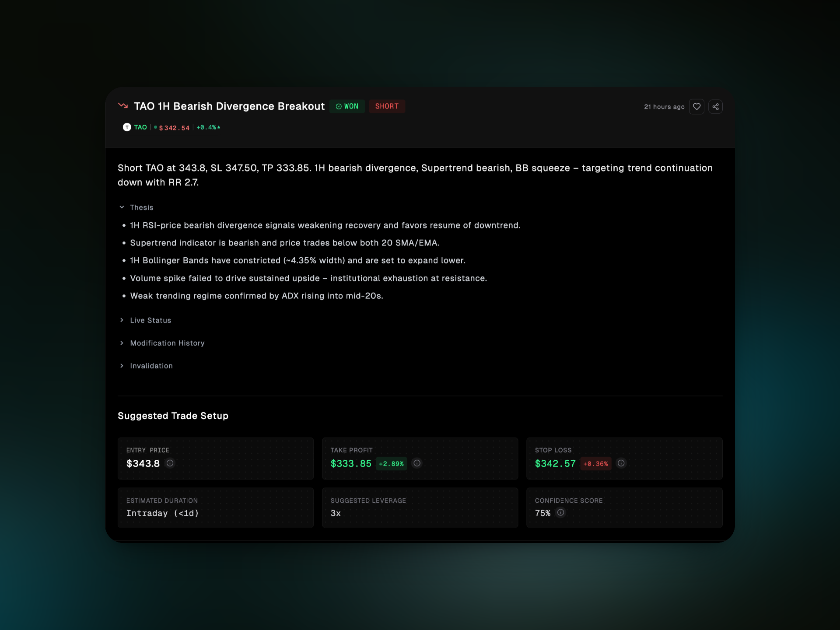Click the red downtrend arrow icon
The height and width of the screenshot is (630, 840).
tap(123, 106)
